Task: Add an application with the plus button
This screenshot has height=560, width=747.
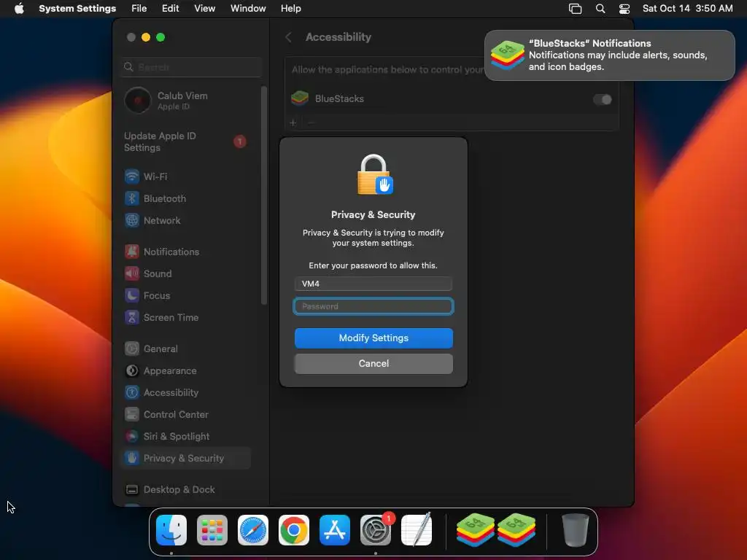Action: [293, 122]
